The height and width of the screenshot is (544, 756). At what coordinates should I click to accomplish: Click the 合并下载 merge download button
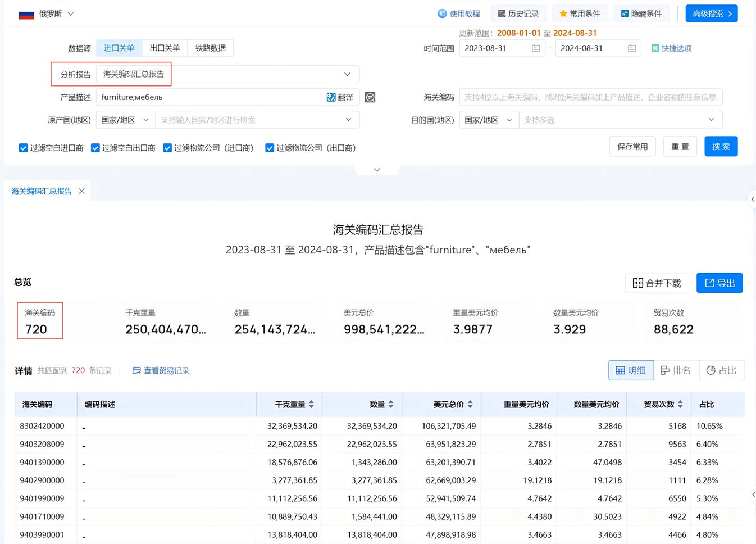click(x=657, y=283)
